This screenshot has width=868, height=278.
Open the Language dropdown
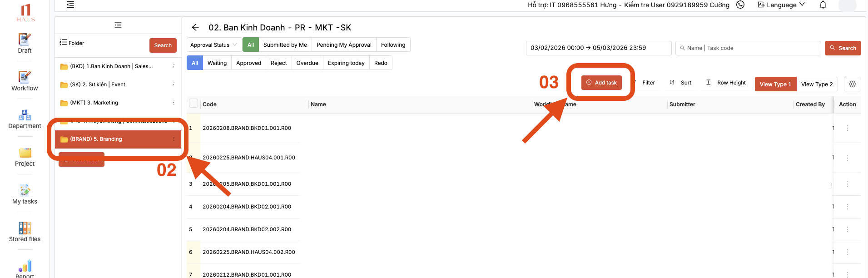pos(781,5)
